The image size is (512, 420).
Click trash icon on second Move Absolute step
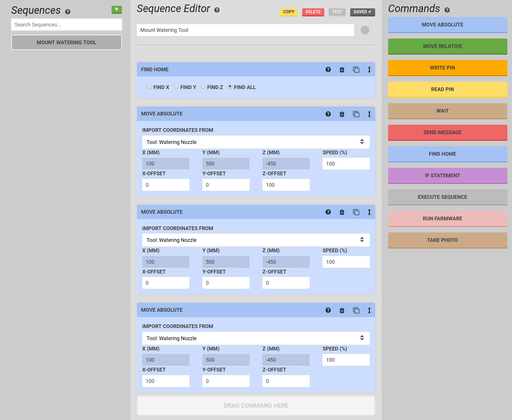(342, 212)
